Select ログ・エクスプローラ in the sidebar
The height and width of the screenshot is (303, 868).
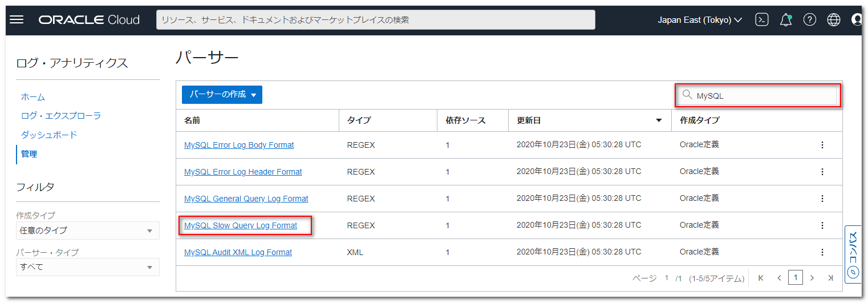click(x=61, y=116)
